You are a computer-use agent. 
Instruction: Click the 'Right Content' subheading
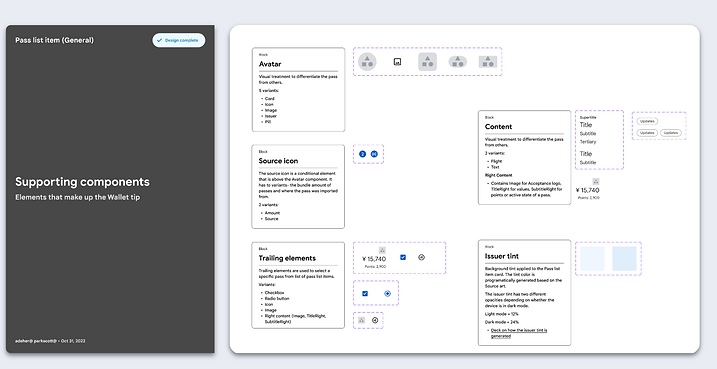(x=498, y=175)
